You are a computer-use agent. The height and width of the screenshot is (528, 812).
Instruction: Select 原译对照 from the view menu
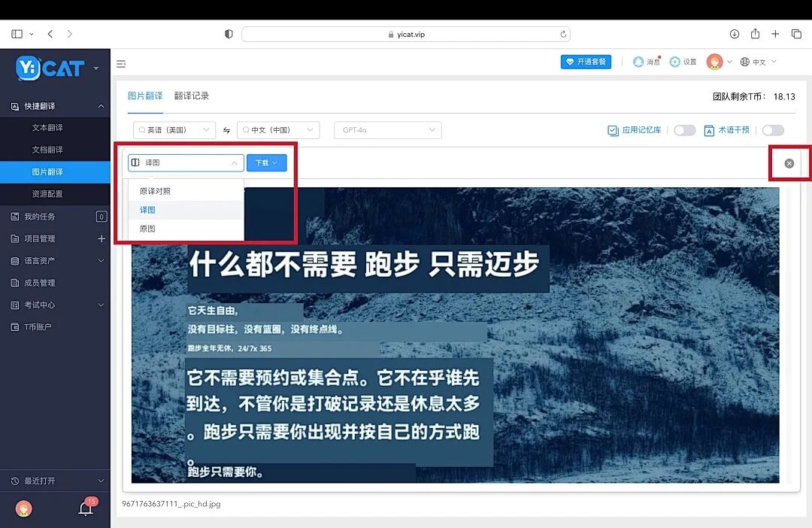[155, 191]
